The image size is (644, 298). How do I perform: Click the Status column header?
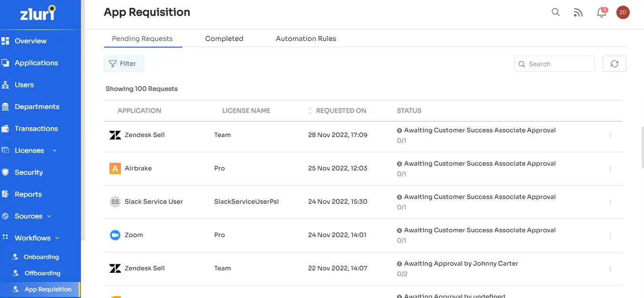pyautogui.click(x=409, y=110)
